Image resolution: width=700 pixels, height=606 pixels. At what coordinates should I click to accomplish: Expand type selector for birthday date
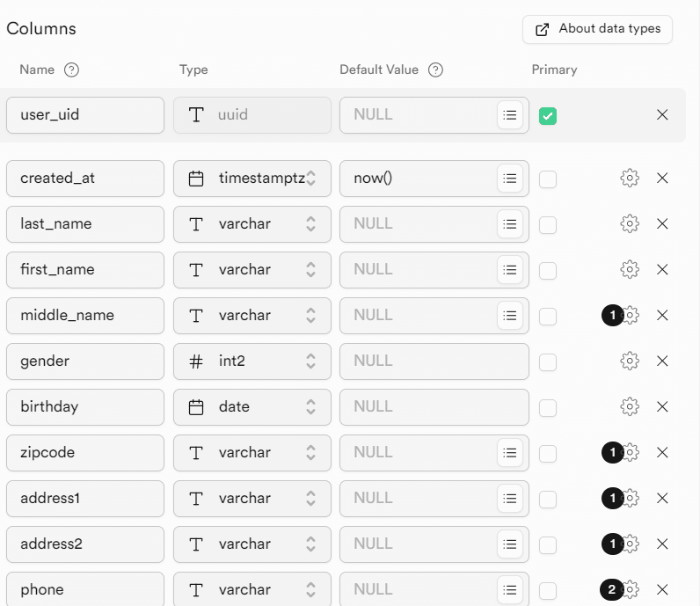pos(252,406)
